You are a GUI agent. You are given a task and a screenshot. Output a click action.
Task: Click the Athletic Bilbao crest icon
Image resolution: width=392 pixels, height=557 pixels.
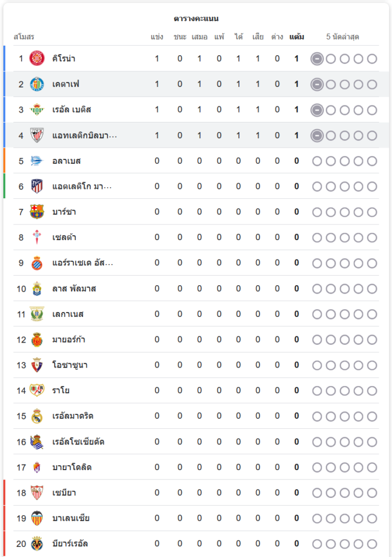(37, 135)
